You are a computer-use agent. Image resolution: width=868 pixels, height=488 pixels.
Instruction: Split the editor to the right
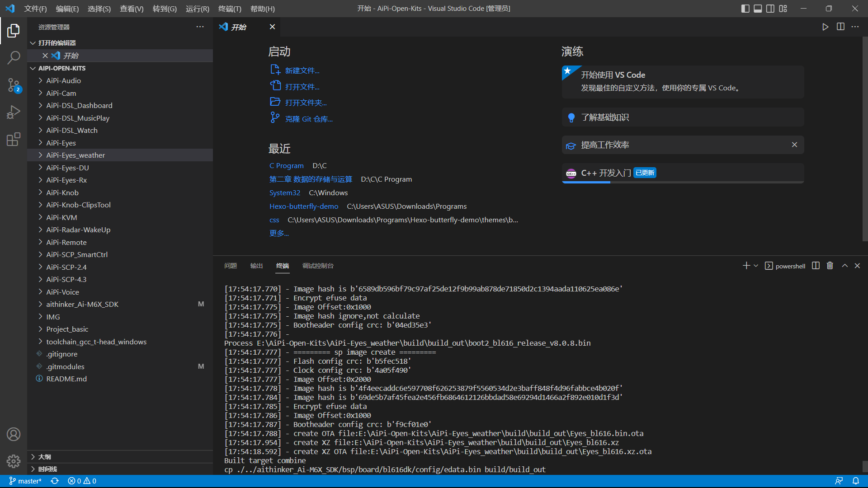click(840, 27)
